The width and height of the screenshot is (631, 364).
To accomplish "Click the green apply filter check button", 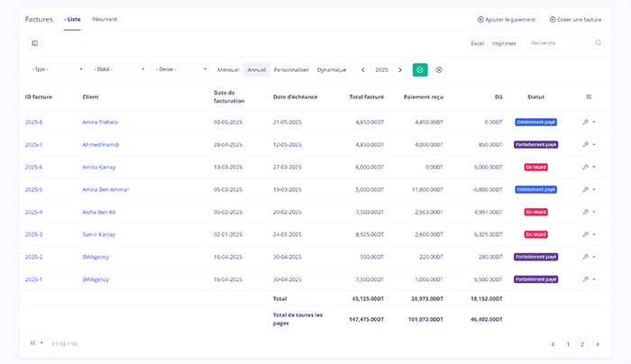I will (420, 69).
